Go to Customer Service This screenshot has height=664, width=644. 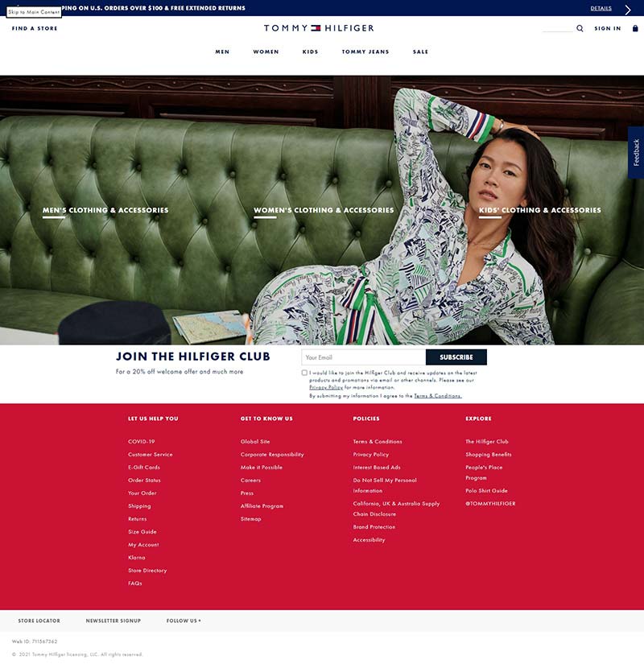point(150,455)
